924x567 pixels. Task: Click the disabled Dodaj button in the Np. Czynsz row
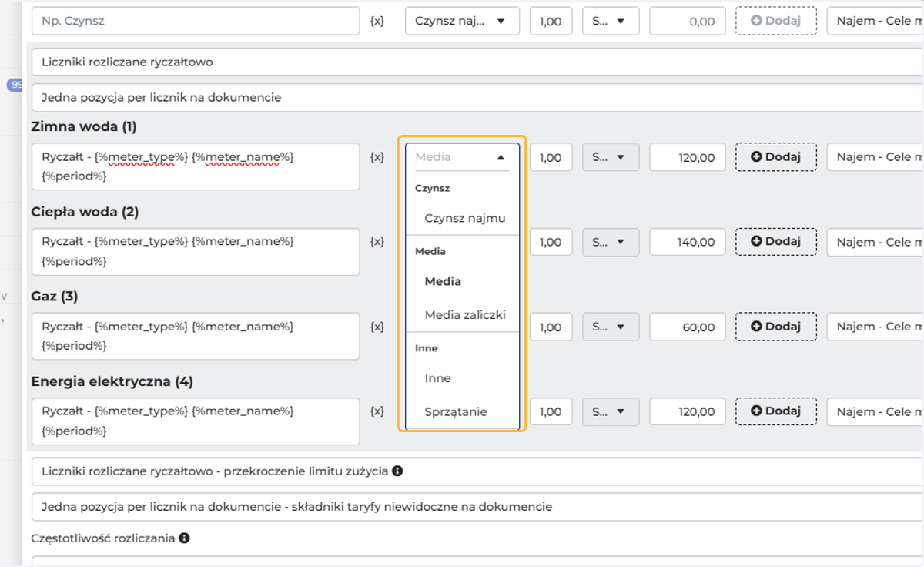(x=776, y=21)
